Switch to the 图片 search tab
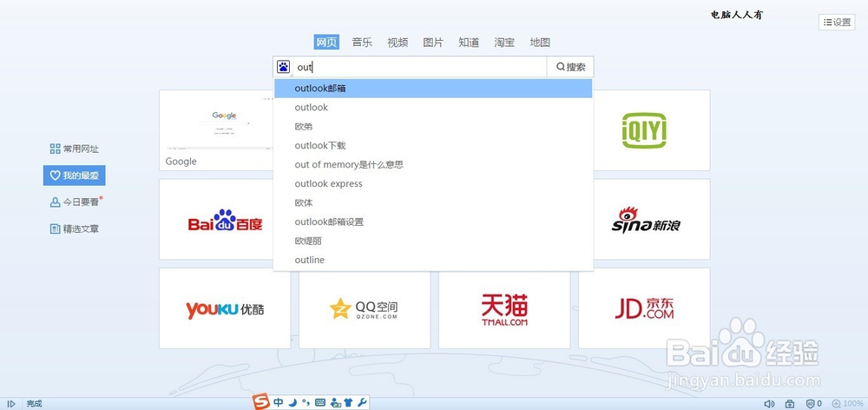The width and height of the screenshot is (868, 410). (433, 42)
